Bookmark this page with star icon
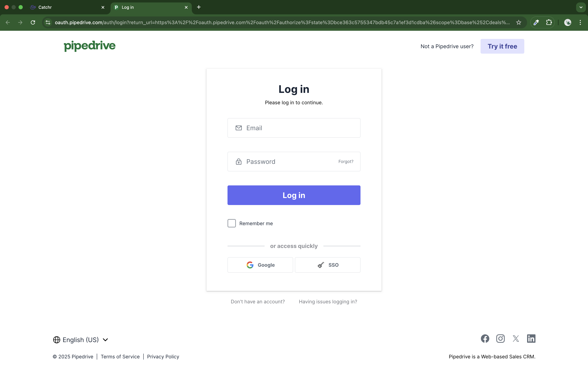This screenshot has height=368, width=588. click(519, 22)
